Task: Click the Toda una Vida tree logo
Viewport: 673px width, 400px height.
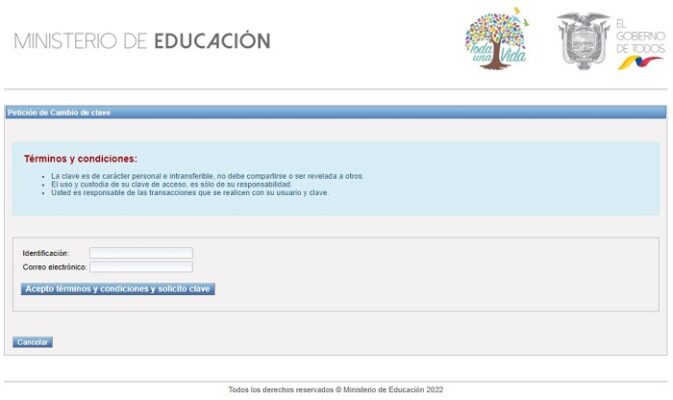Action: pyautogui.click(x=497, y=39)
